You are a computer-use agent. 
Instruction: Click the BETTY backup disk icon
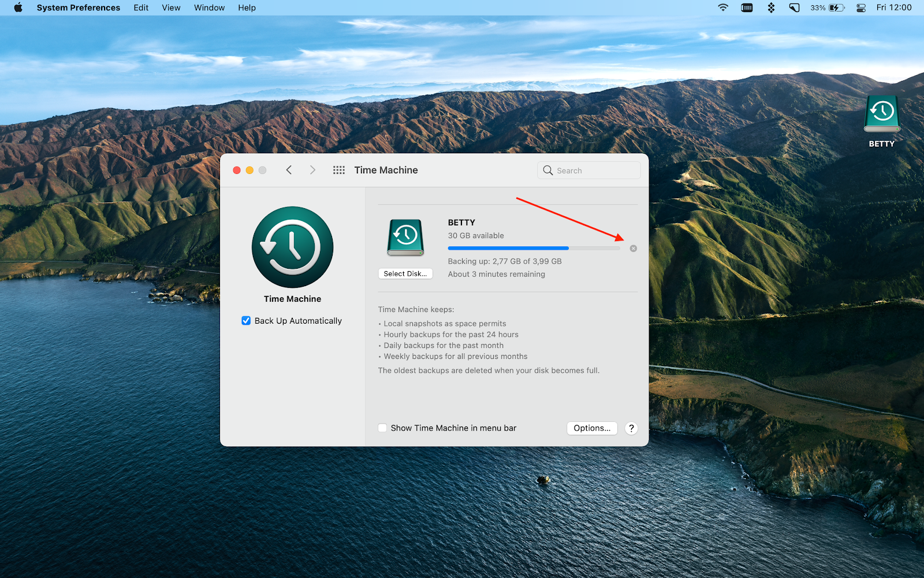tap(405, 238)
